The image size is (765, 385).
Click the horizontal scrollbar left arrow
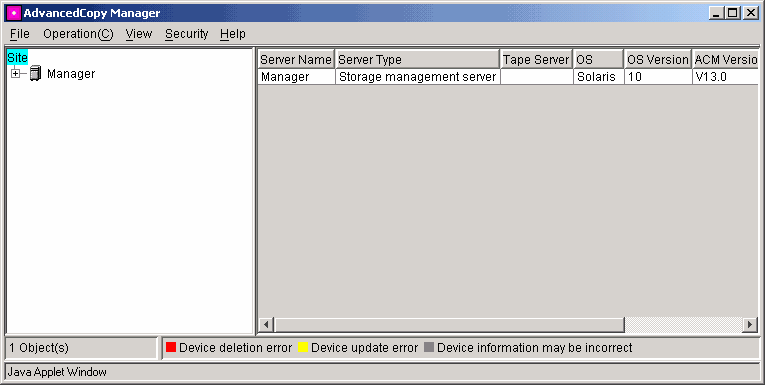266,324
